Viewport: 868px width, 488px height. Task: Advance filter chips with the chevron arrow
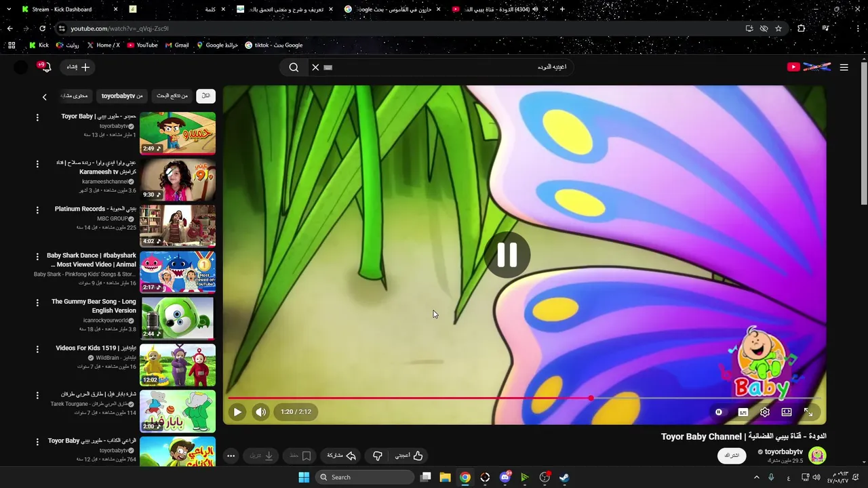(45, 97)
